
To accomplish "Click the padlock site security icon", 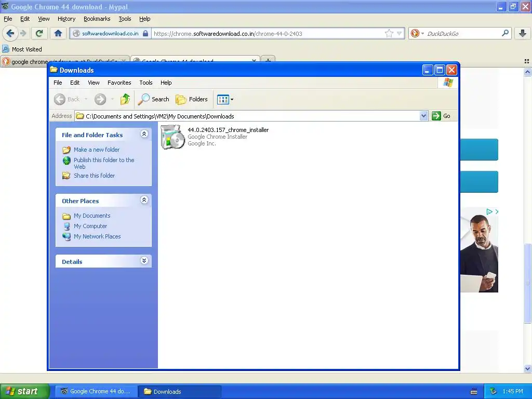I will (x=145, y=33).
